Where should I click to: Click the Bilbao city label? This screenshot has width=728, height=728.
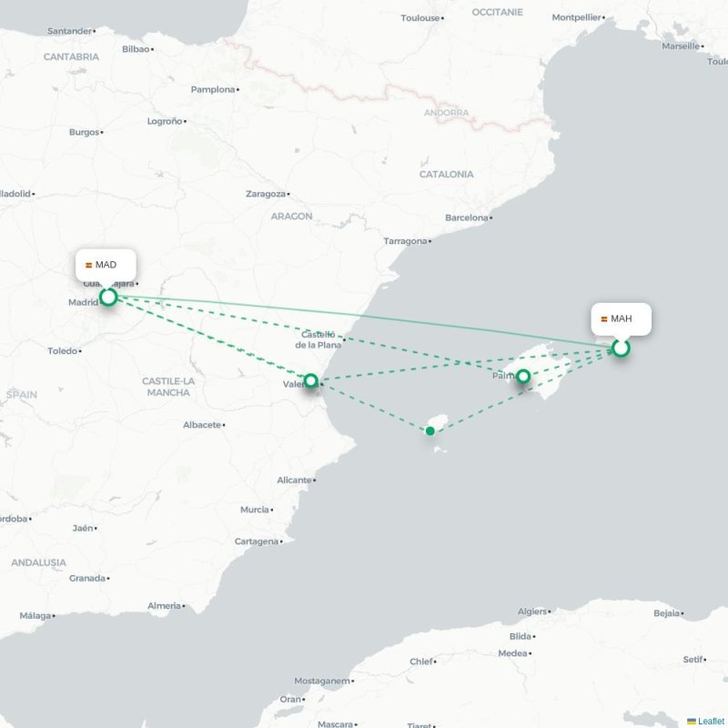(x=136, y=49)
